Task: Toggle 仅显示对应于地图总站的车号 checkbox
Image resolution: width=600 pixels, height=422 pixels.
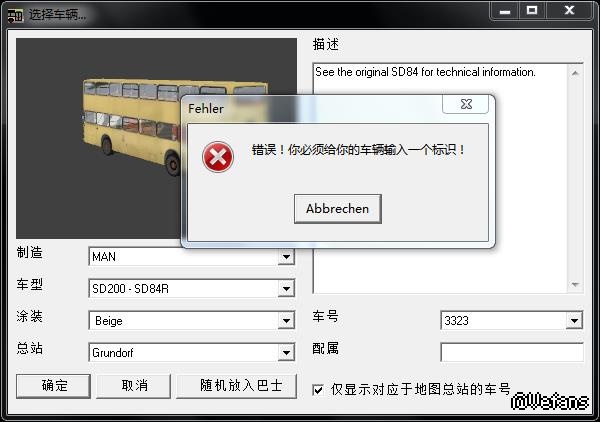Action: [x=318, y=390]
